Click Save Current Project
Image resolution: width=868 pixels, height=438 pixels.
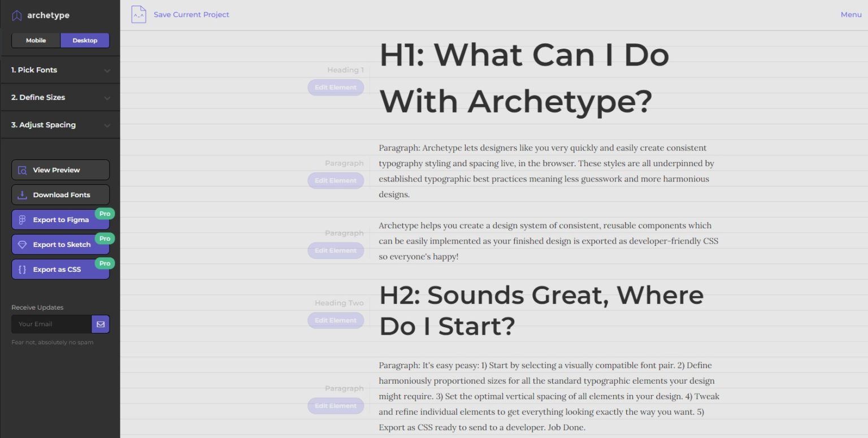(x=191, y=14)
